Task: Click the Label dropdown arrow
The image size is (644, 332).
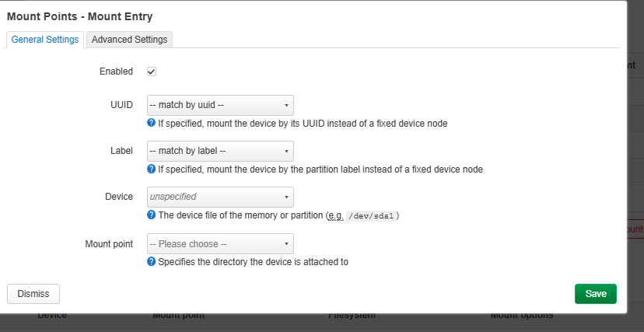Action: point(286,151)
